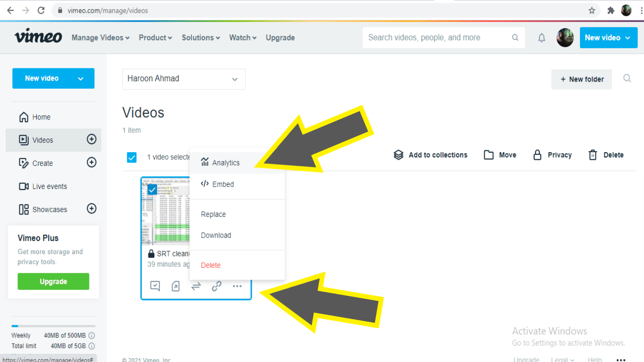Uncheck the SRT video thumbnail checkbox
Image resolution: width=644 pixels, height=362 pixels.
pos(152,190)
